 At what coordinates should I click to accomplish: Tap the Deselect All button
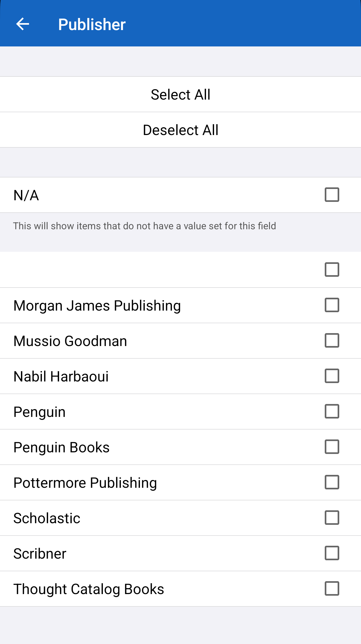click(x=180, y=130)
